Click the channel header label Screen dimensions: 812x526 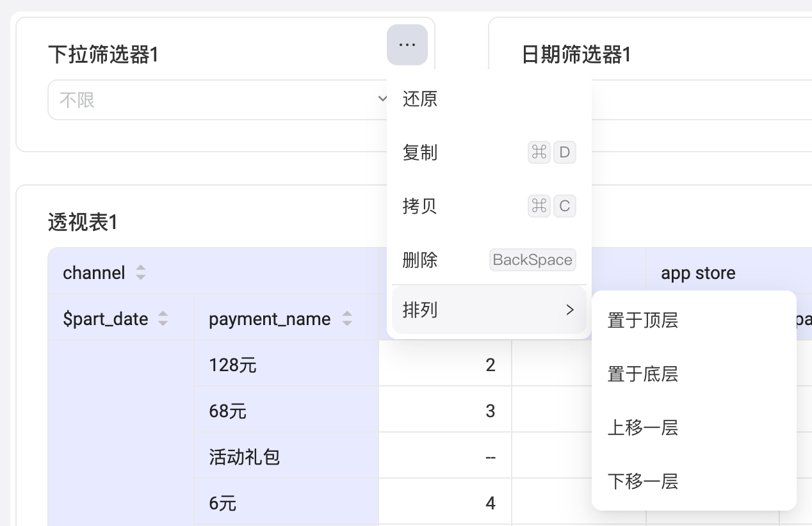click(x=94, y=273)
